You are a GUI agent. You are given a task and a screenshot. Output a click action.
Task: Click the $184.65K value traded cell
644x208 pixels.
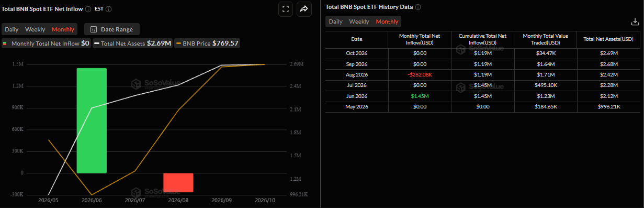coord(545,107)
